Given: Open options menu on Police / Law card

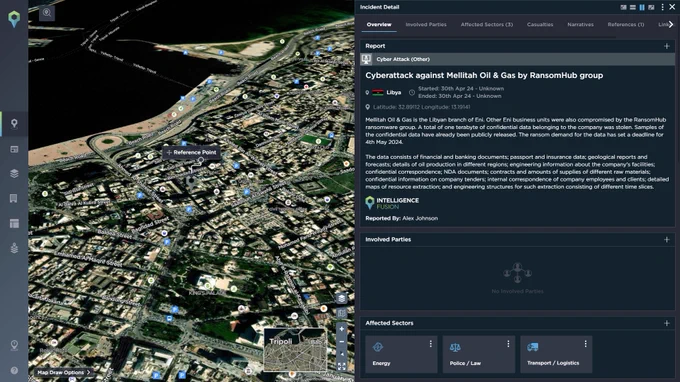Looking at the screenshot, I should click(x=508, y=344).
